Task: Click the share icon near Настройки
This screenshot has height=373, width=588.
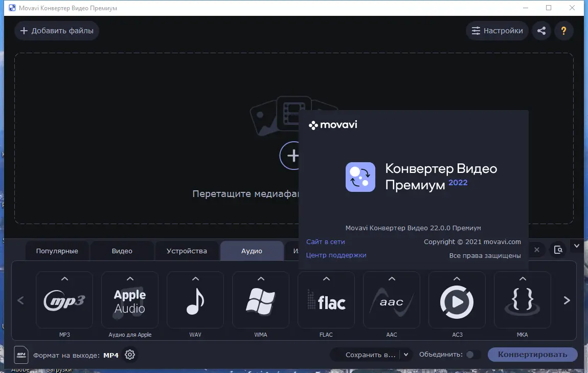Action: [x=542, y=31]
